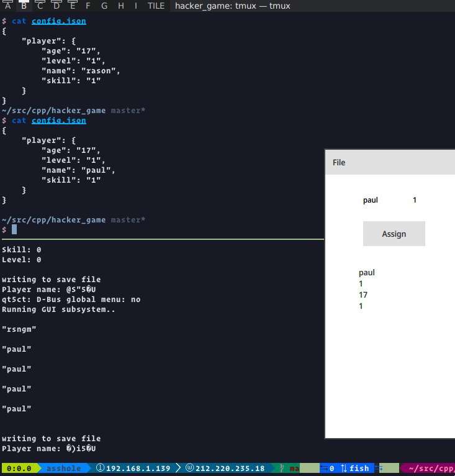Viewport: 455px width, 476px height.
Task: Switch to workspace B
Action: (x=24, y=6)
